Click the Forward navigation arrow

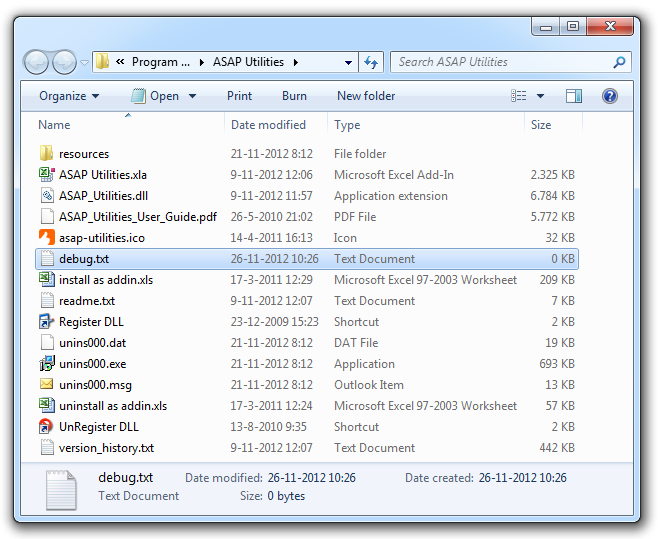[x=64, y=62]
